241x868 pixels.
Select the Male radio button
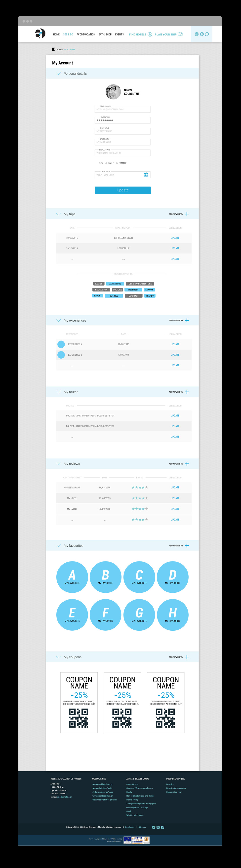point(106,163)
